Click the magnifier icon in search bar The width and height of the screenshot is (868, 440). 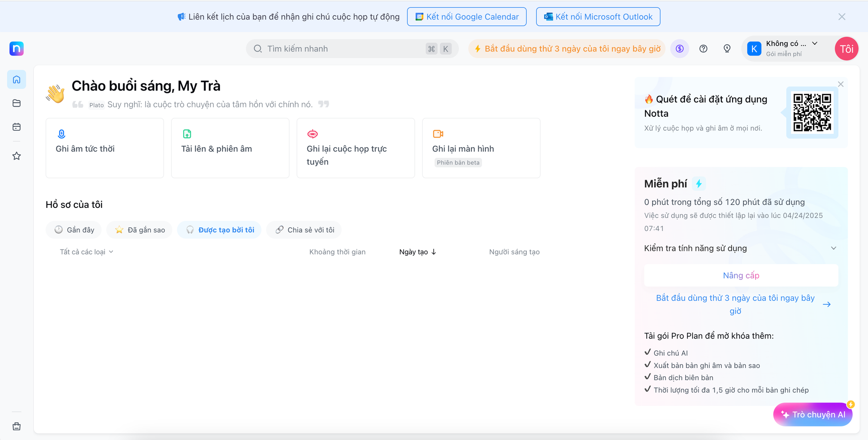click(258, 49)
